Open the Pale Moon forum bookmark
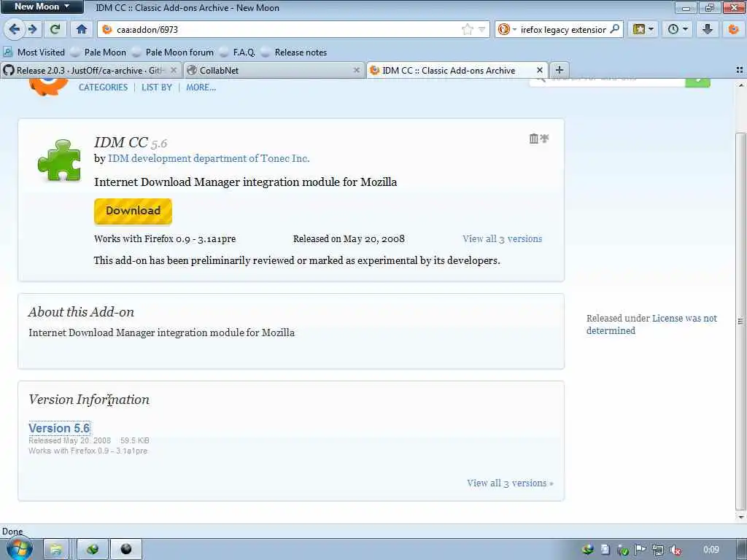747x560 pixels. 172,52
